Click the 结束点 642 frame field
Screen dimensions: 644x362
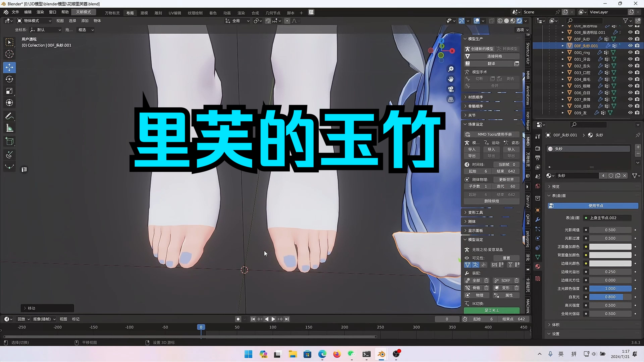point(514,319)
